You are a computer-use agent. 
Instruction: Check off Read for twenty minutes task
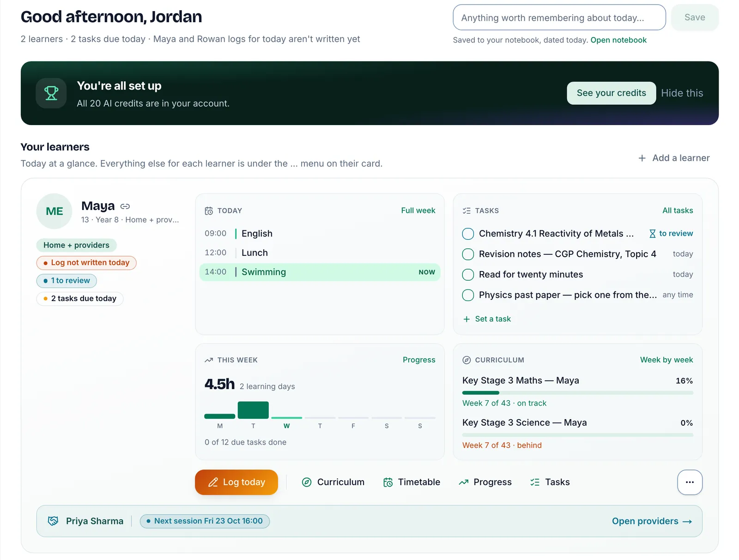coord(468,275)
